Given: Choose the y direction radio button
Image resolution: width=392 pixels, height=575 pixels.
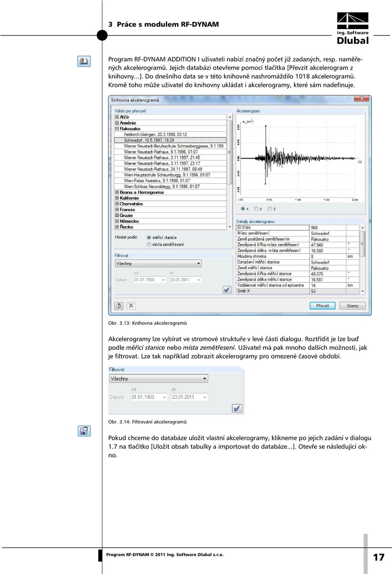Looking at the screenshot, I should pos(256,209).
